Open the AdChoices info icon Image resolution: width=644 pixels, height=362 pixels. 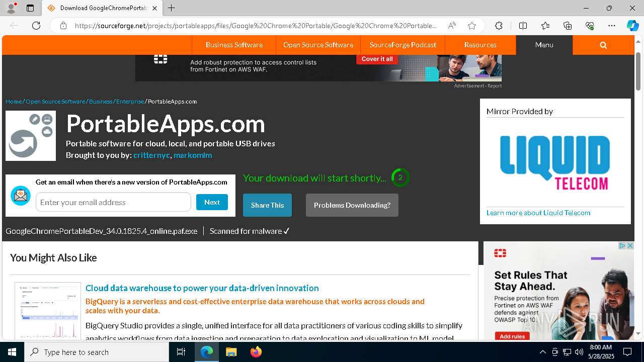point(622,246)
